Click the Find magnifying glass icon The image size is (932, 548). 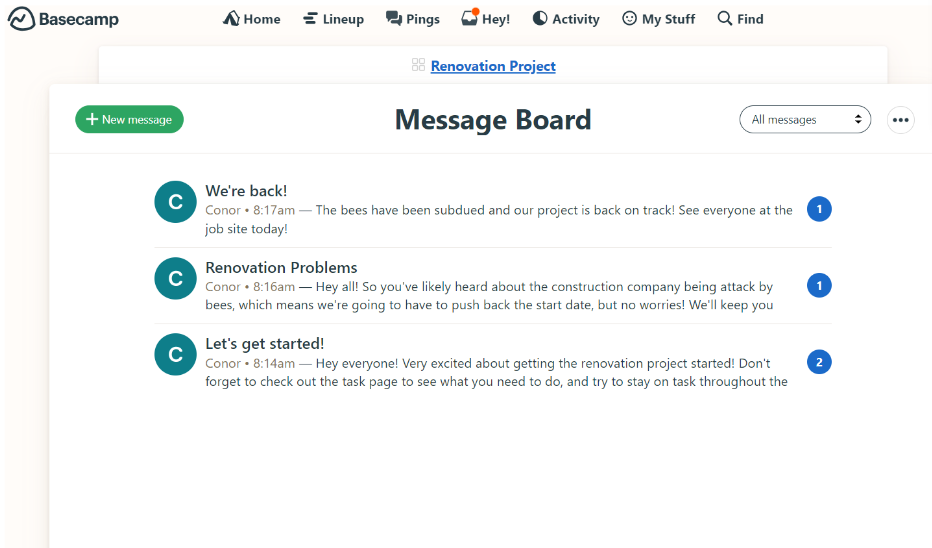(725, 19)
